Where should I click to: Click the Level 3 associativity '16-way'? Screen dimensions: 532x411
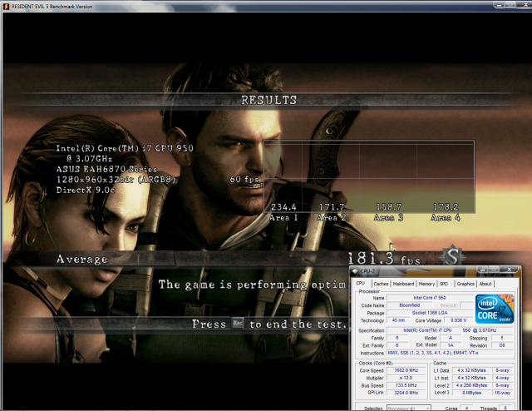502,393
